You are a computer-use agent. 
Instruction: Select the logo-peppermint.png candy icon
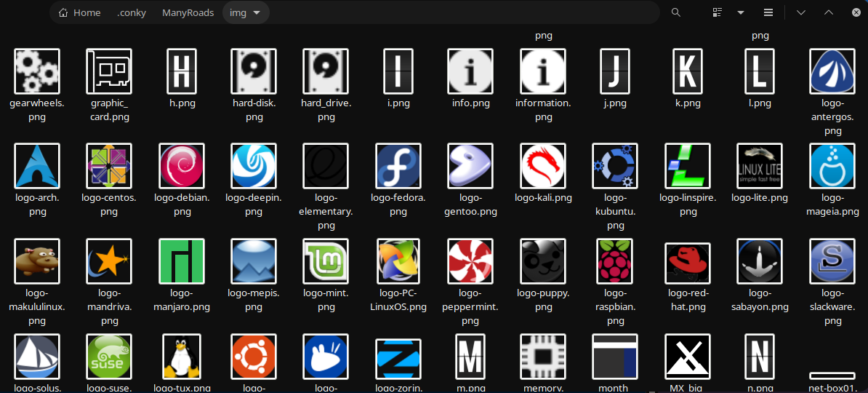pyautogui.click(x=470, y=261)
